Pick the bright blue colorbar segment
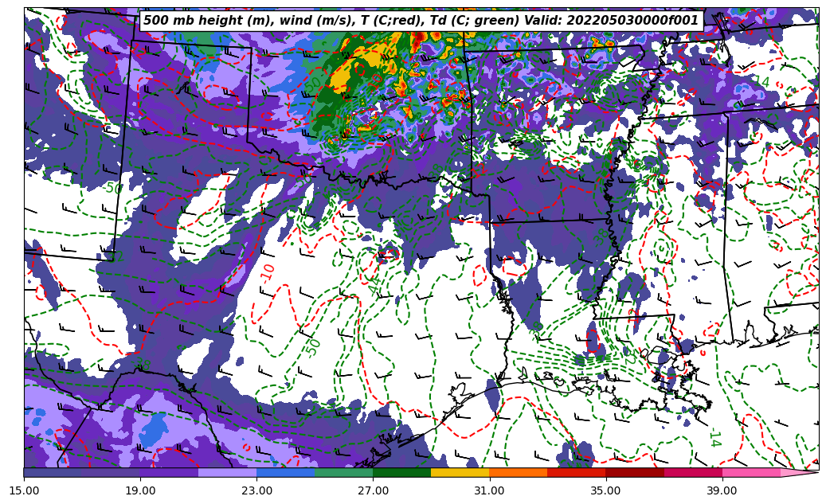This screenshot has width=826, height=504. coord(285,473)
